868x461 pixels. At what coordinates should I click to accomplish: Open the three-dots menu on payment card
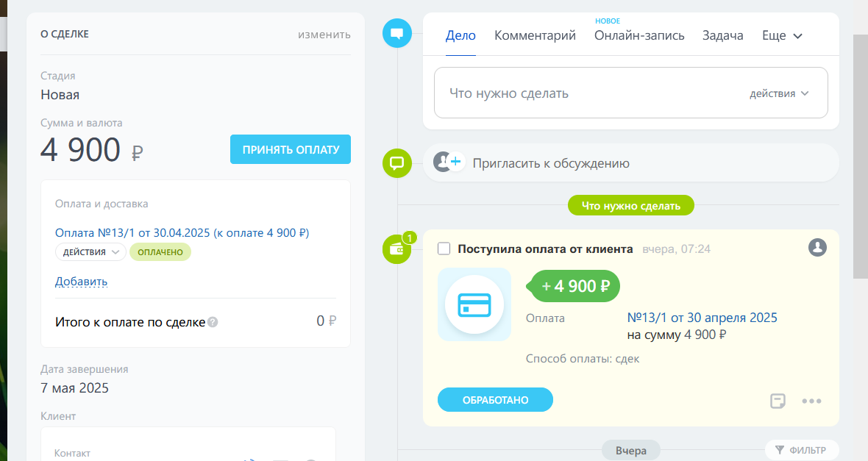pyautogui.click(x=811, y=401)
